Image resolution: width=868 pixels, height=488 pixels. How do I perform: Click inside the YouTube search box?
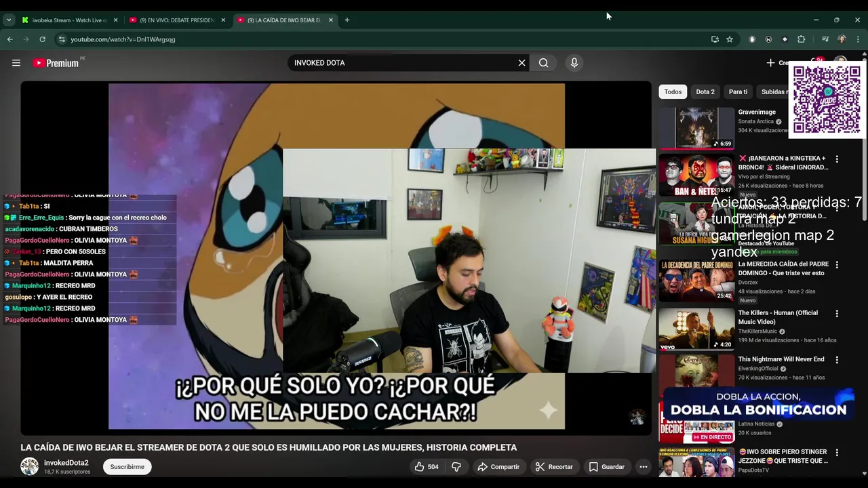point(403,63)
